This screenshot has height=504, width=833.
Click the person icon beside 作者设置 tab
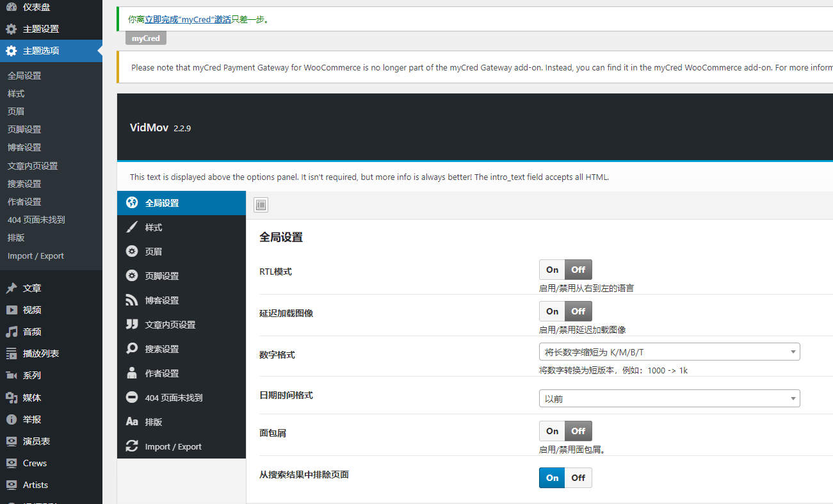pos(132,373)
